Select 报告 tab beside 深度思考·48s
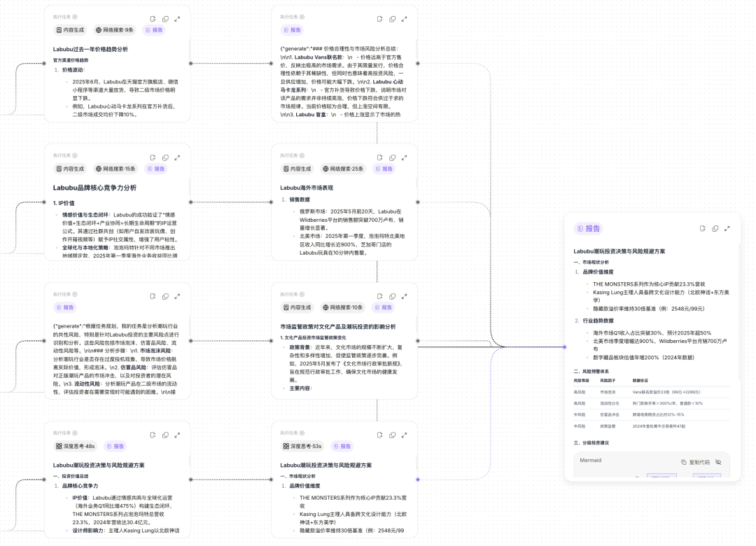This screenshot has width=756, height=546. (x=115, y=446)
